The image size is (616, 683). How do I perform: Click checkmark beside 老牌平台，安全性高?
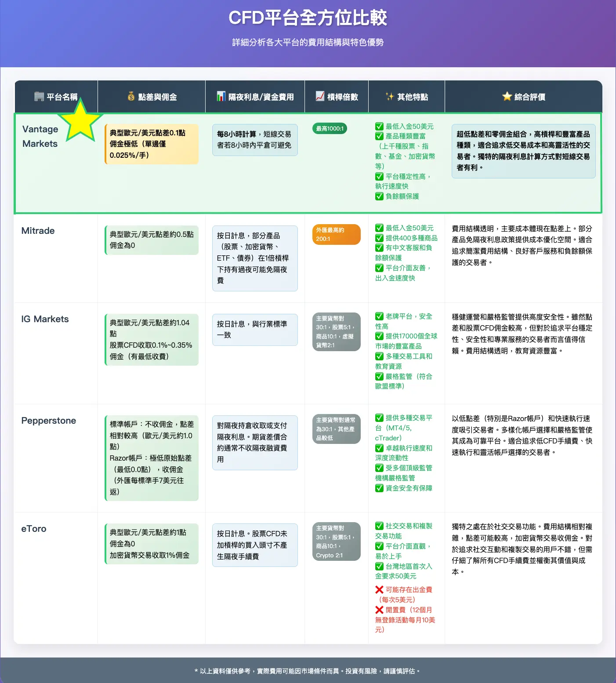click(380, 316)
